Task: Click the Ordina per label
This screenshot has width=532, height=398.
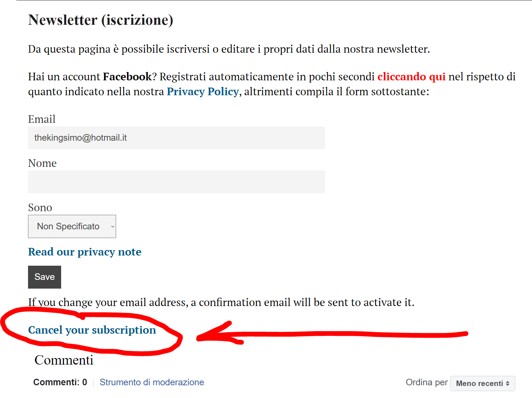Action: pos(426,382)
